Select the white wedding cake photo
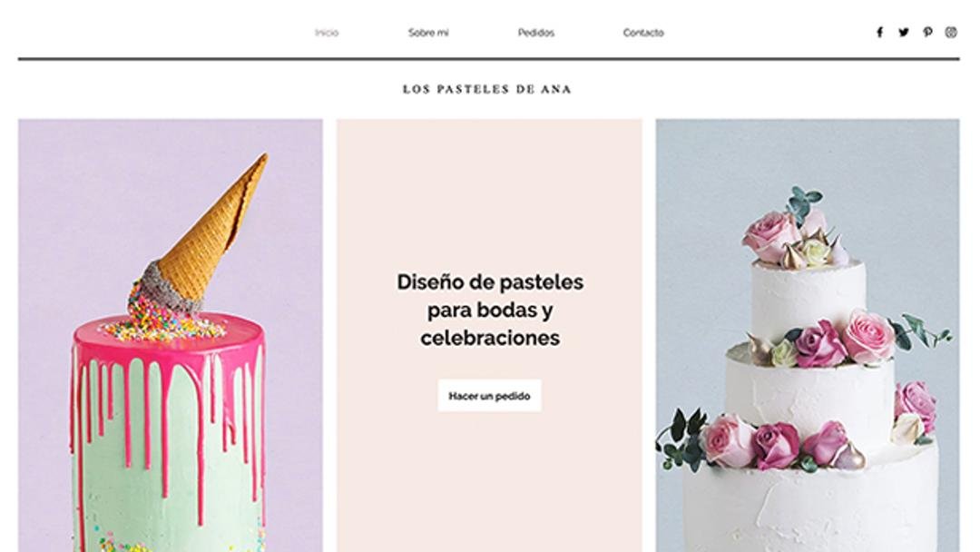This screenshot has height=552, width=980. pos(808,335)
